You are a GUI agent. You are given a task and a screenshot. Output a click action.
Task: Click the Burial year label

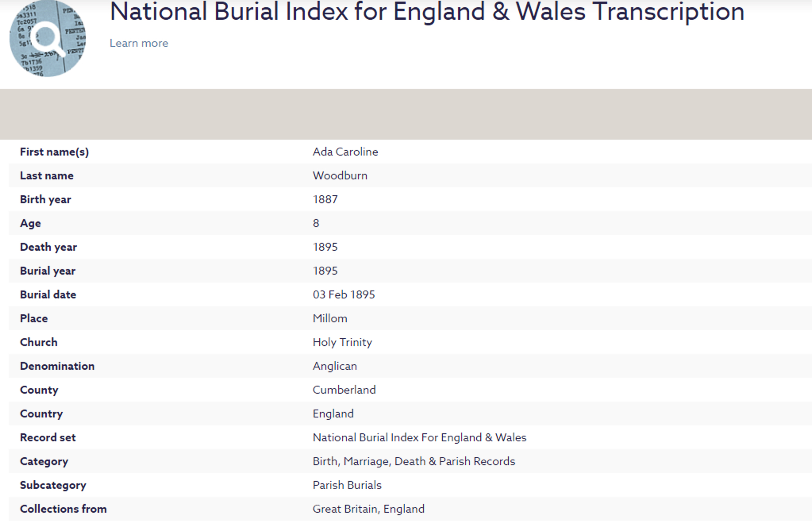click(48, 271)
